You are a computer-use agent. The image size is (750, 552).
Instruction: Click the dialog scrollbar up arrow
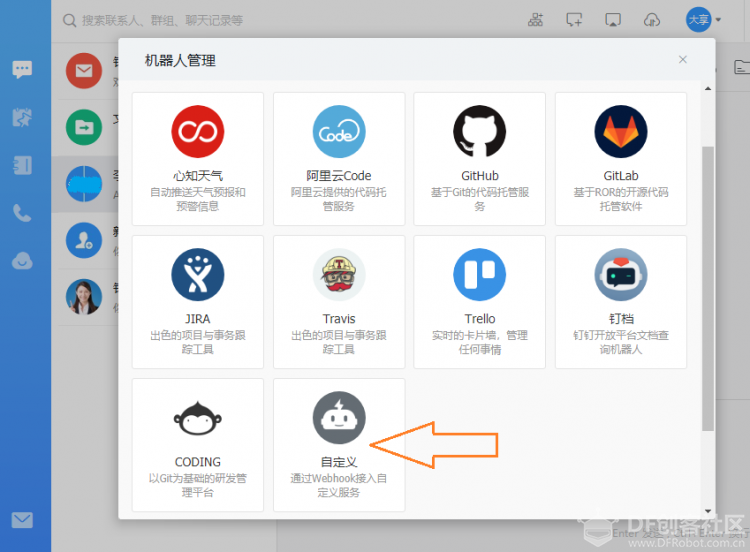708,88
